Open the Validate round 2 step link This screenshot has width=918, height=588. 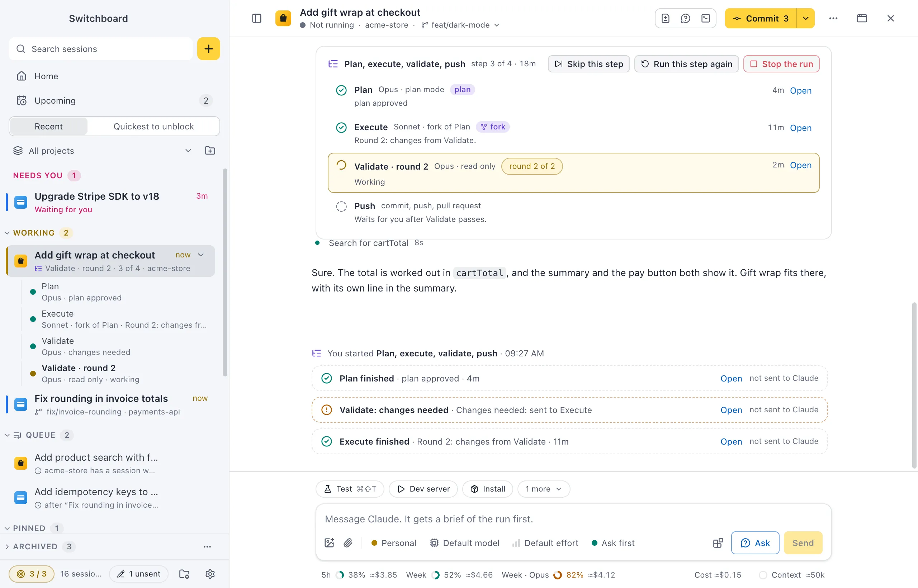coord(801,165)
